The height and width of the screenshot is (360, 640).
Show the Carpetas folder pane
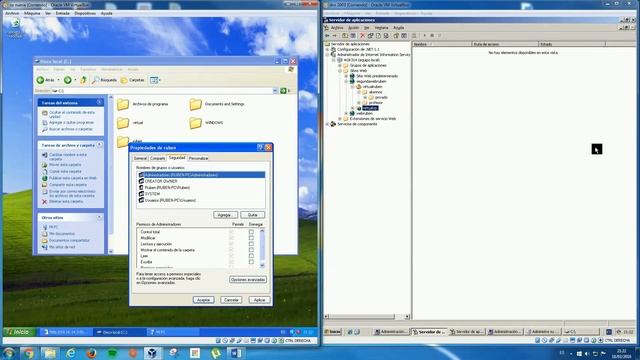pos(133,80)
